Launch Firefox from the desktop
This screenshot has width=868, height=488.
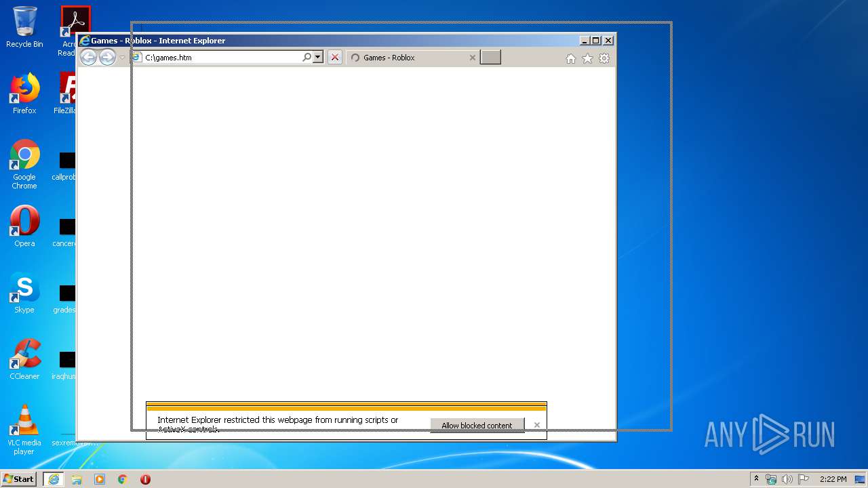pyautogui.click(x=24, y=94)
